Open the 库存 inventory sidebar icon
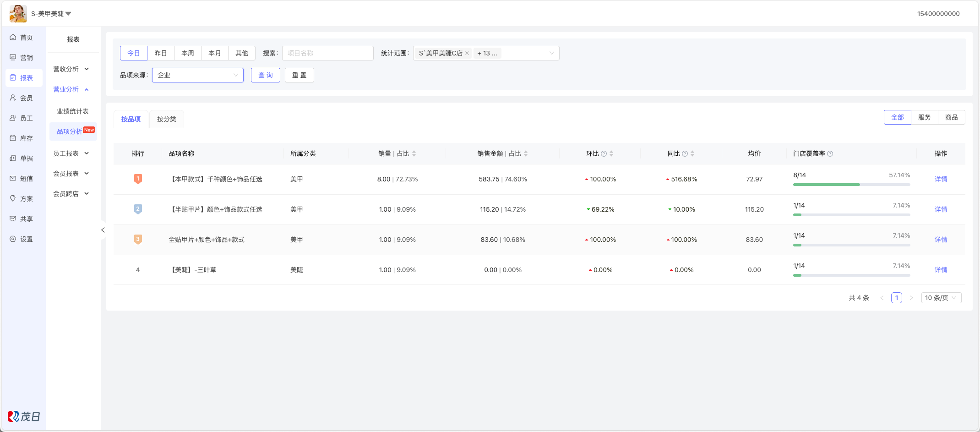This screenshot has height=432, width=980. tap(13, 138)
